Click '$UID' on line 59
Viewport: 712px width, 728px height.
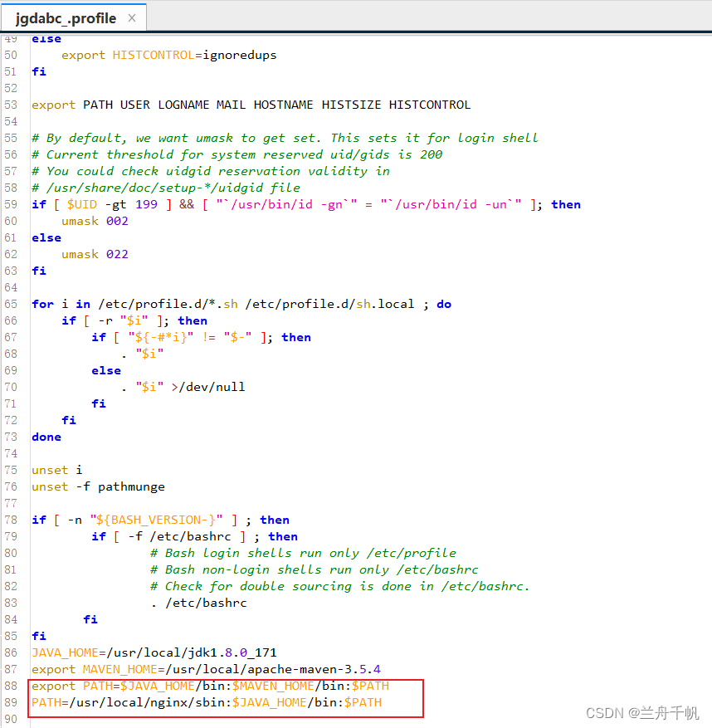(82, 204)
